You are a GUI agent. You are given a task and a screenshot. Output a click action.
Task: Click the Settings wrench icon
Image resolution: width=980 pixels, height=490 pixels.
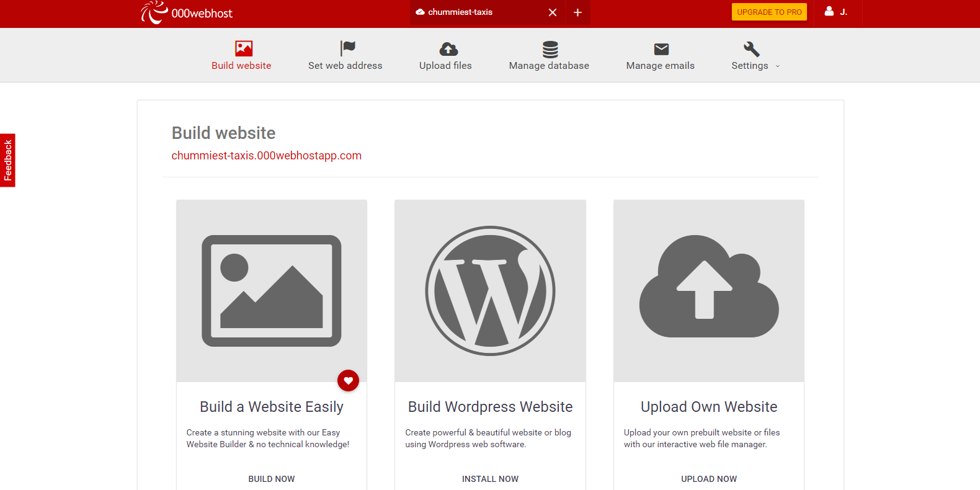(751, 48)
